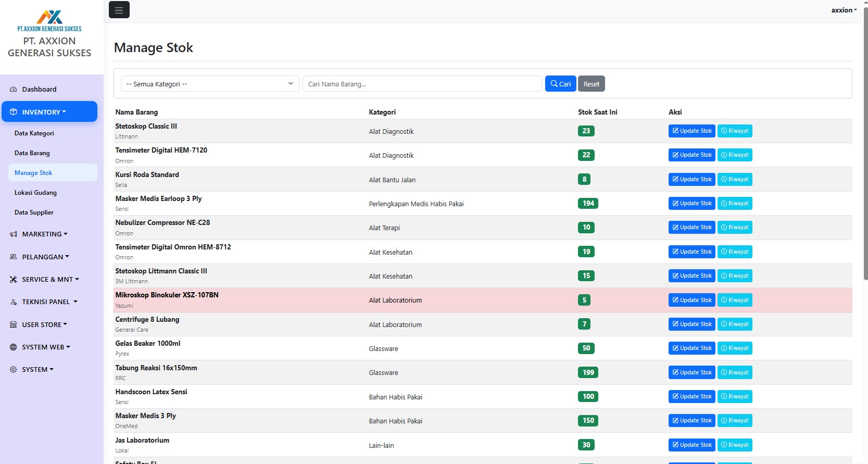Viewport: 868px width, 464px height.
Task: Click the SYSTEM gear icon
Action: (14, 370)
